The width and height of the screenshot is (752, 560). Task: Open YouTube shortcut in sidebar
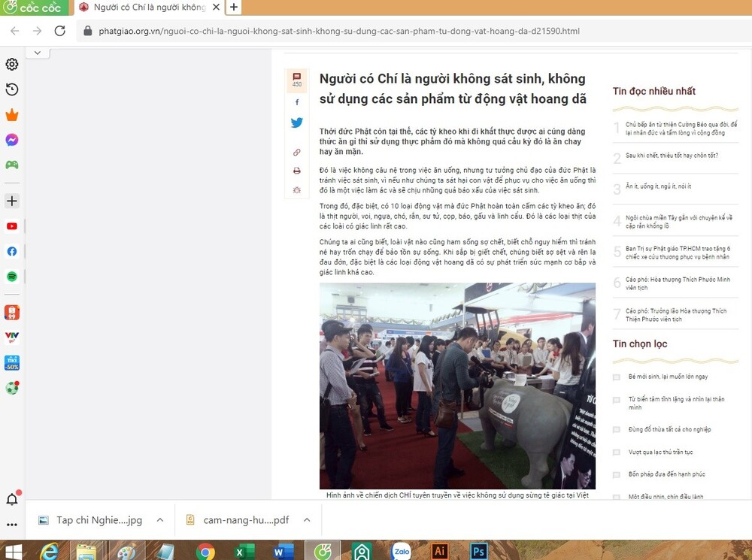(12, 226)
